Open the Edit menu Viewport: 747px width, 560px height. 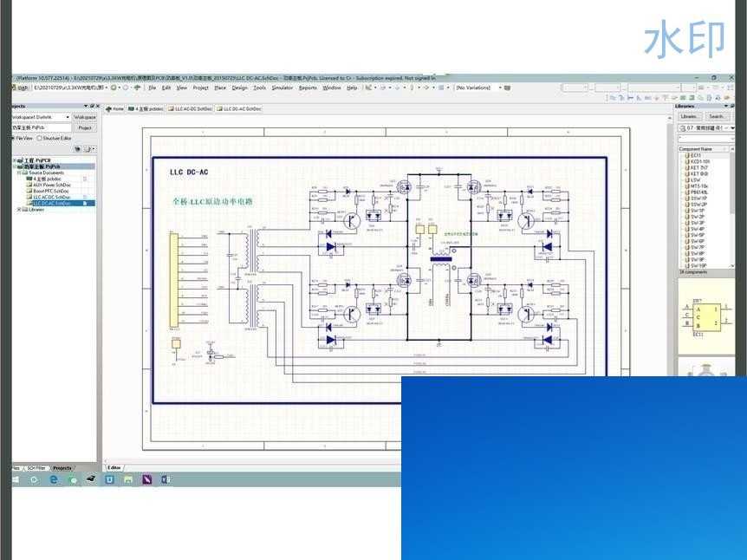tap(166, 88)
